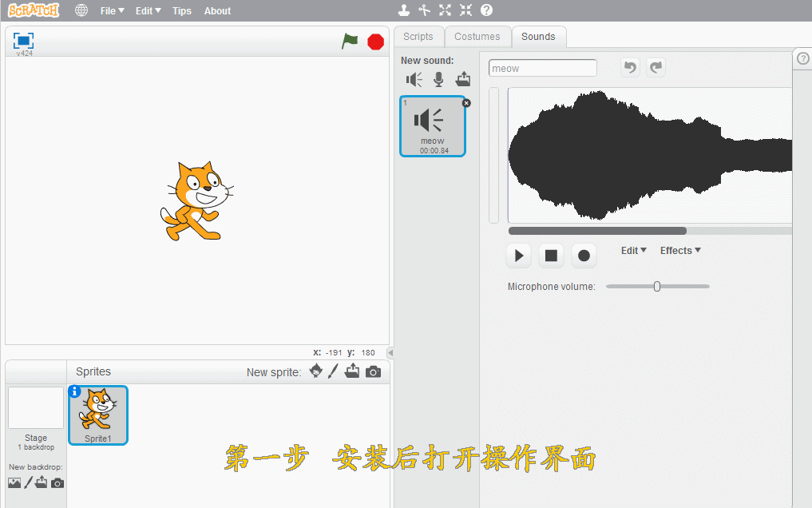Record new sound with microphone icon
Image resolution: width=812 pixels, height=508 pixels.
(438, 79)
